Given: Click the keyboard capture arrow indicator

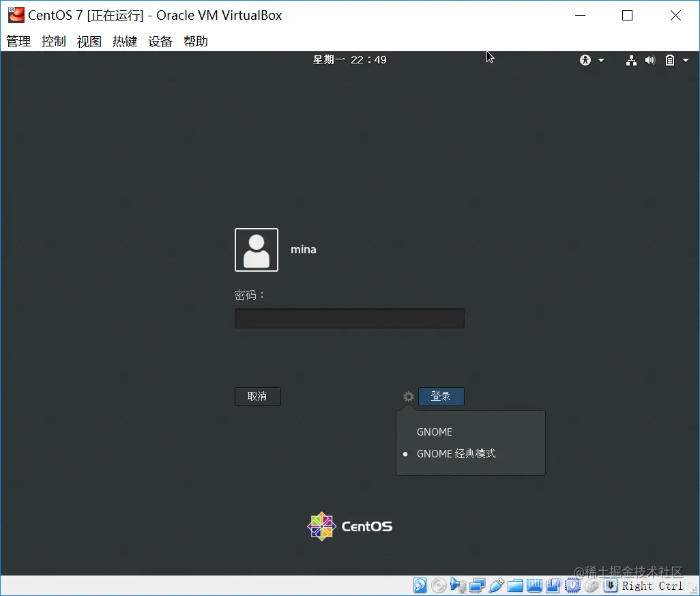Looking at the screenshot, I should point(611,585).
